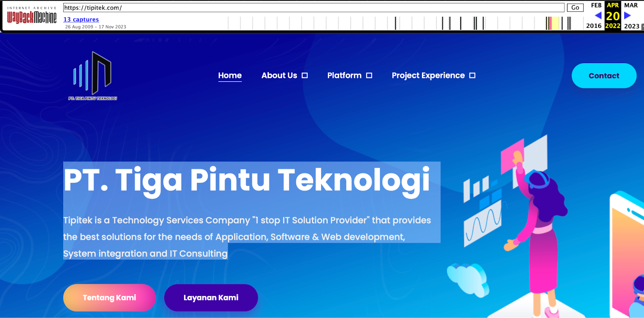The width and height of the screenshot is (644, 318).
Task: Click the PT. Tiga Pintu Teknologi heading
Action: [247, 180]
